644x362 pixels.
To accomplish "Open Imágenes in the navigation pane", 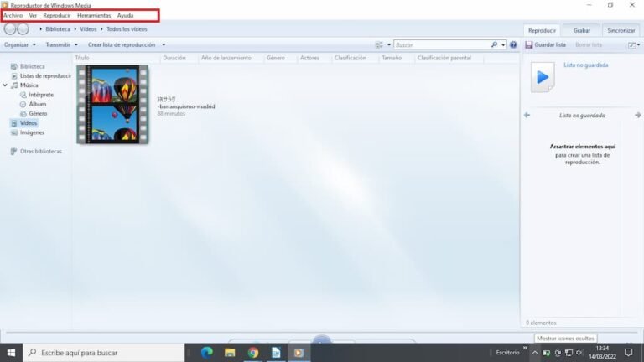I will [x=32, y=132].
